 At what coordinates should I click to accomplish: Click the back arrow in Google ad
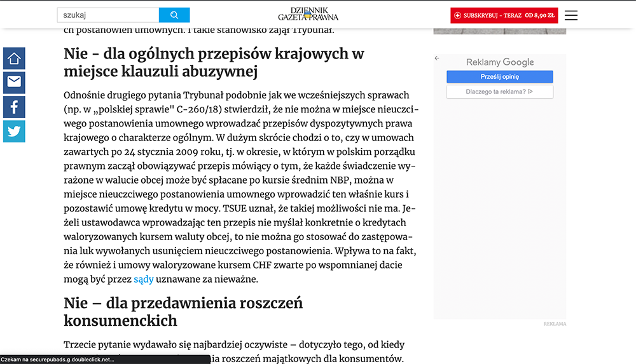coord(437,58)
